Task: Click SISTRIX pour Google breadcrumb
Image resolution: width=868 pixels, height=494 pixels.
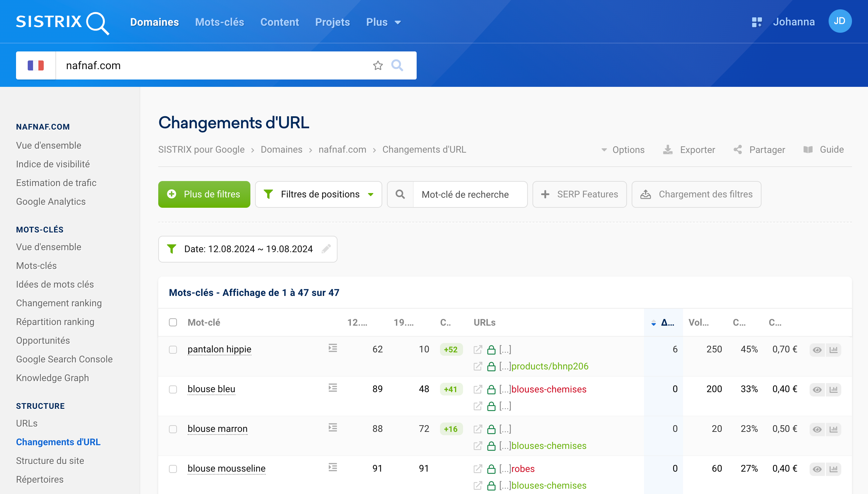Action: [x=201, y=149]
